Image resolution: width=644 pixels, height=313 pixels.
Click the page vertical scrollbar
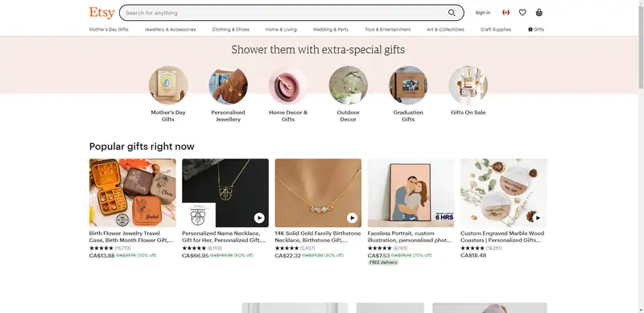[641, 156]
